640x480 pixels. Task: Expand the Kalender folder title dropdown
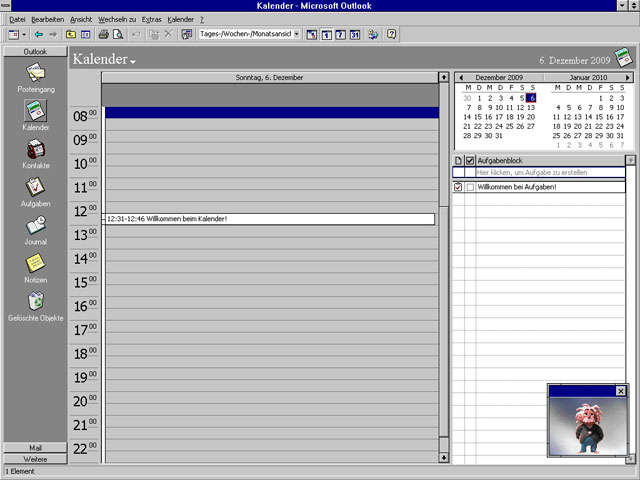coord(133,63)
